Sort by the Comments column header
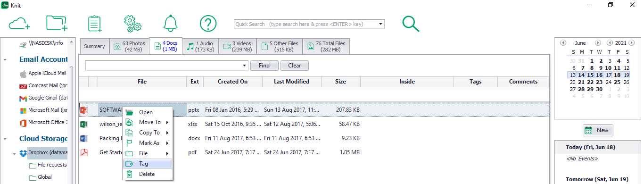 pos(523,82)
